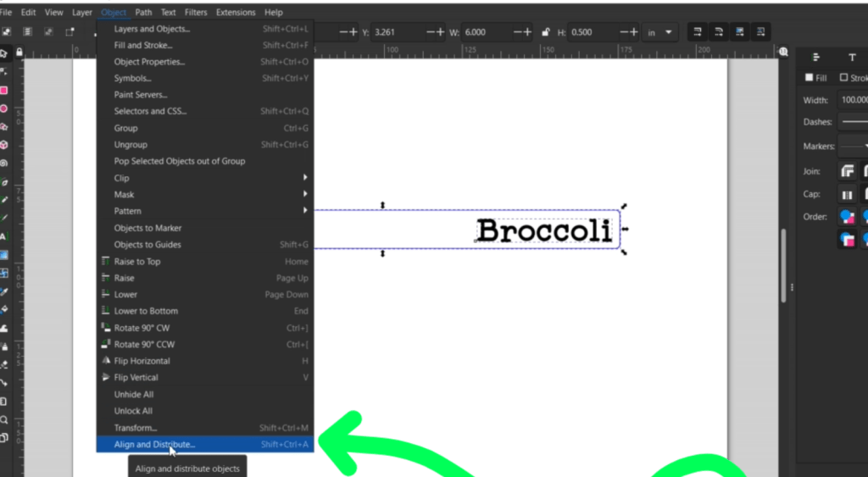Select the Ellipse tool in toolbox
The width and height of the screenshot is (868, 477).
pyautogui.click(x=3, y=108)
